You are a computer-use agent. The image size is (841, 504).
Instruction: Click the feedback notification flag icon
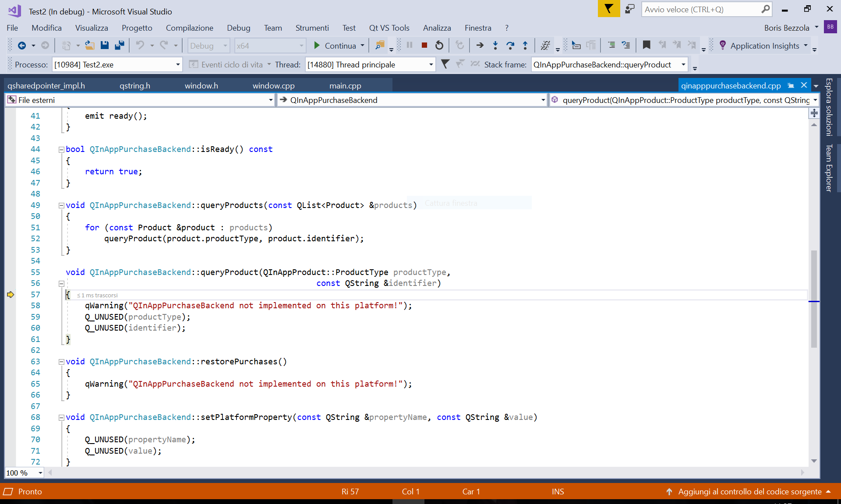pos(608,9)
